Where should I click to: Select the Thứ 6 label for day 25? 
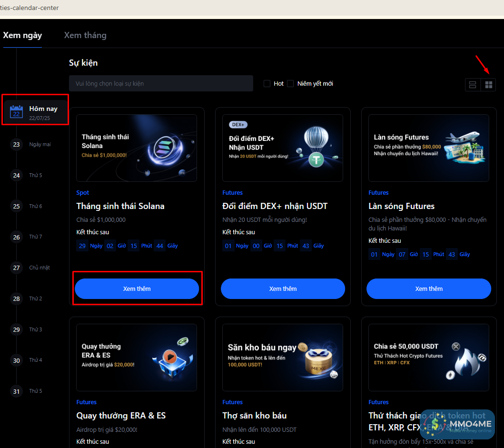(x=36, y=206)
